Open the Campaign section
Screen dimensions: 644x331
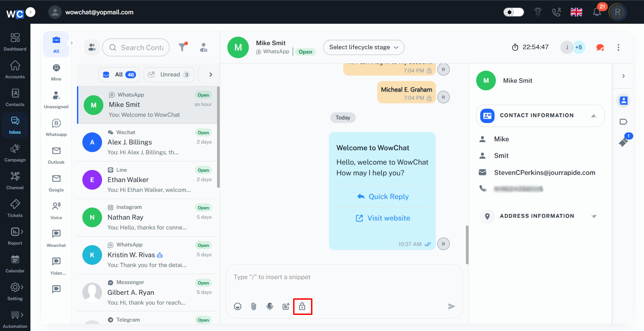tap(15, 153)
